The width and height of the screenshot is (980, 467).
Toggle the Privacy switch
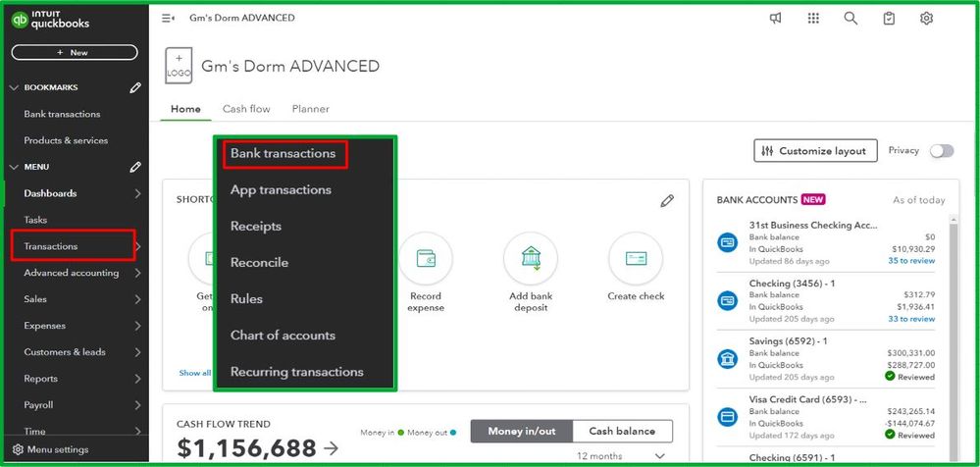(x=941, y=151)
